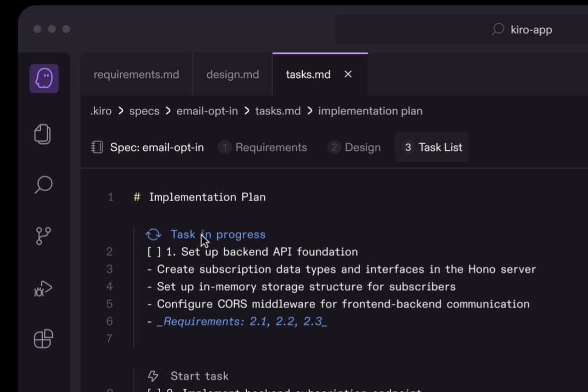588x392 pixels.
Task: Select the .kiro breadcrumb folder
Action: pyautogui.click(x=101, y=111)
